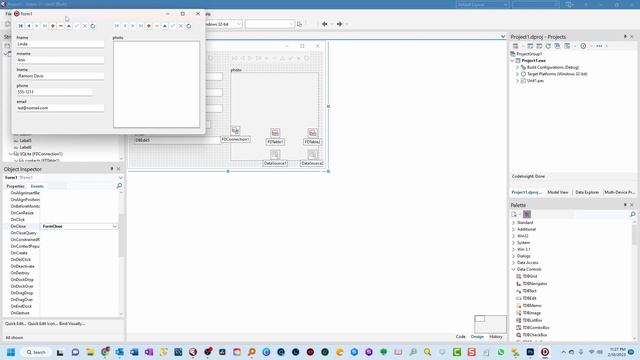Go to prior record in left navigator
Viewport: 640px width, 360px height.
(x=29, y=26)
